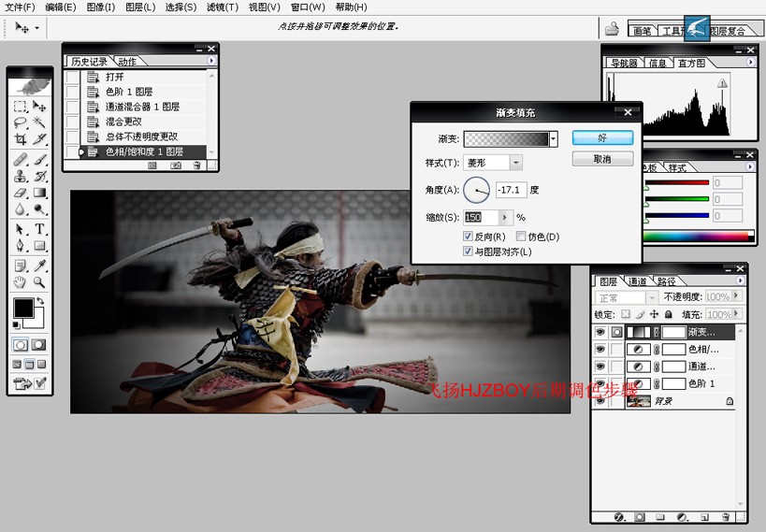Select the Type tool
The height and width of the screenshot is (532, 766).
coord(39,229)
